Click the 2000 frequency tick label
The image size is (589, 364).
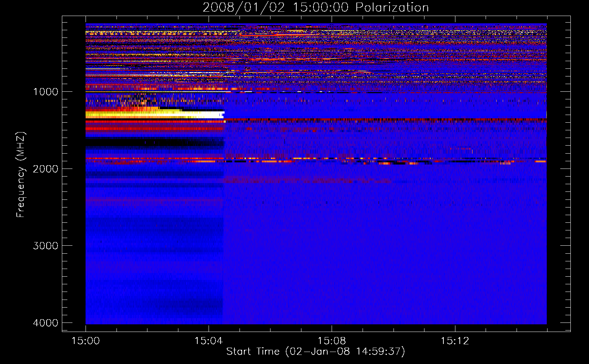pyautogui.click(x=46, y=169)
